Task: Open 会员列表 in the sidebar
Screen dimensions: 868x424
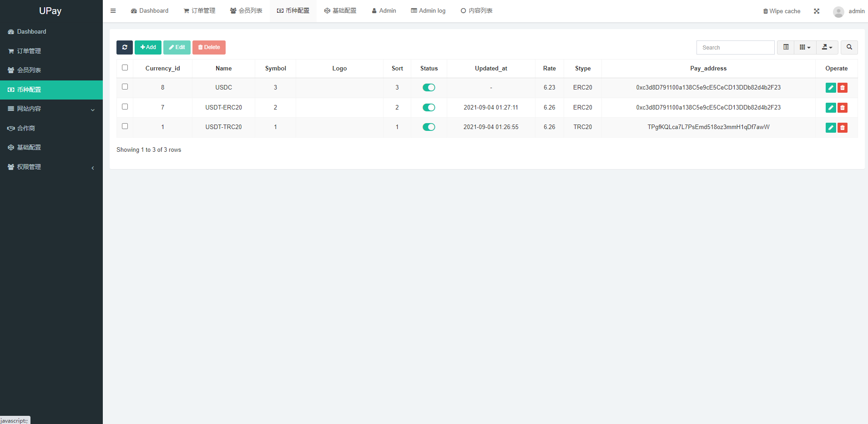Action: click(51, 70)
